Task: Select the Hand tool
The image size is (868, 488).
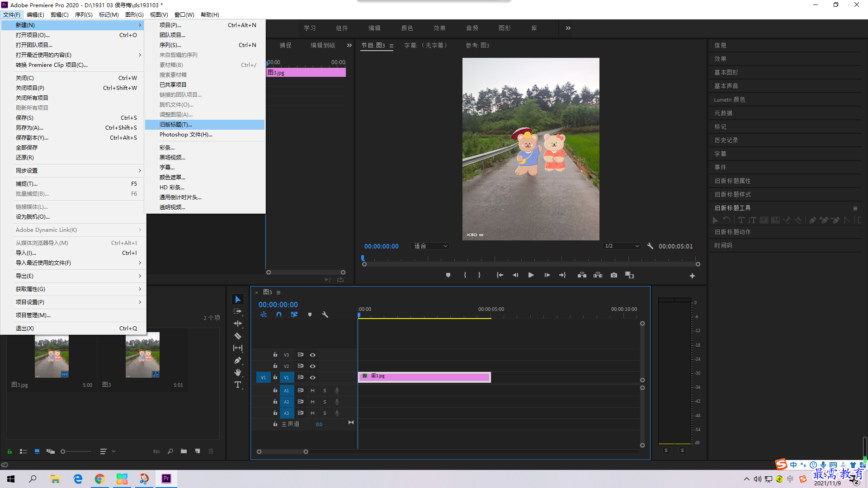Action: click(238, 372)
